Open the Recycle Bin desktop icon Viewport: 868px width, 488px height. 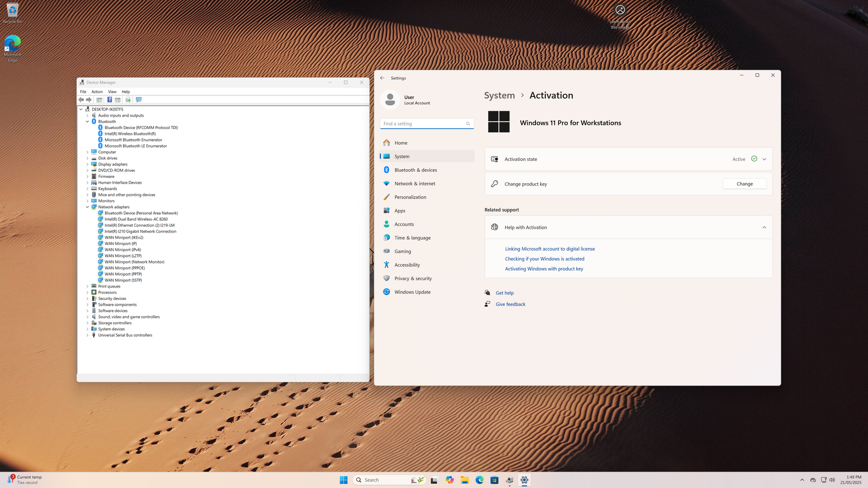coord(12,14)
